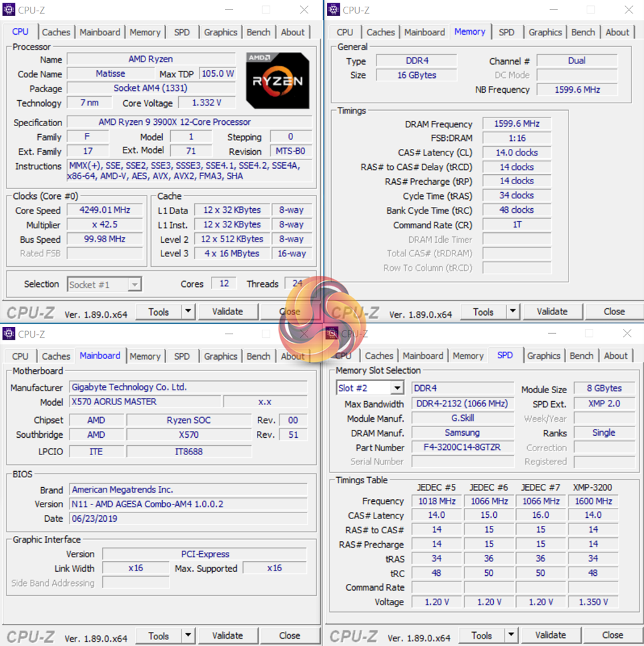Click Tools button in the CPU window

pos(159,312)
